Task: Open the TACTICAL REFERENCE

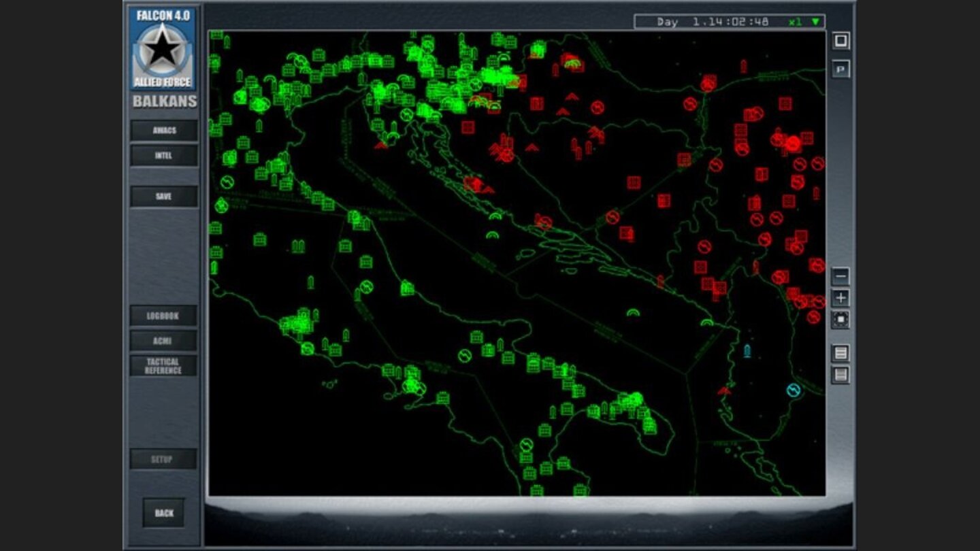Action: [163, 366]
